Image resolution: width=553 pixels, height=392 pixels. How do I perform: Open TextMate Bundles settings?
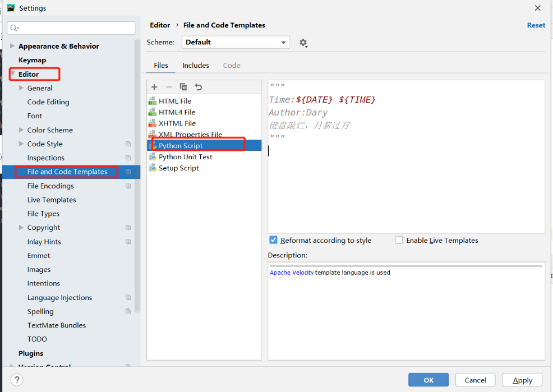(x=57, y=325)
